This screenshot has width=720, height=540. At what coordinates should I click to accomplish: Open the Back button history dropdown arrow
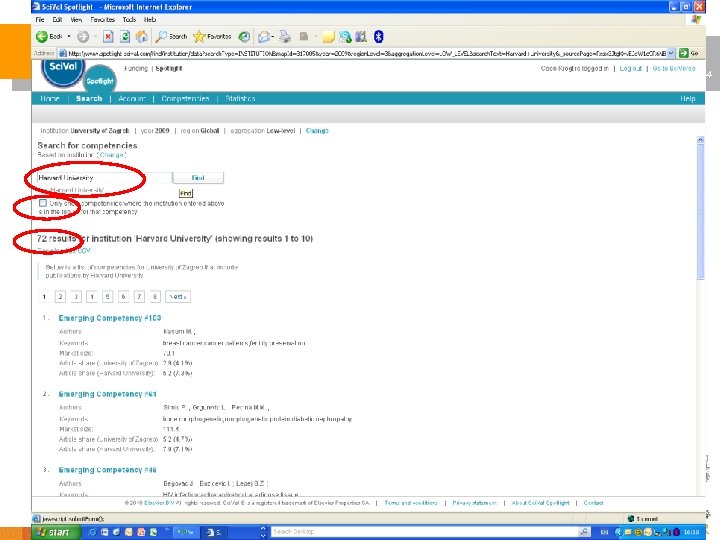[69, 36]
